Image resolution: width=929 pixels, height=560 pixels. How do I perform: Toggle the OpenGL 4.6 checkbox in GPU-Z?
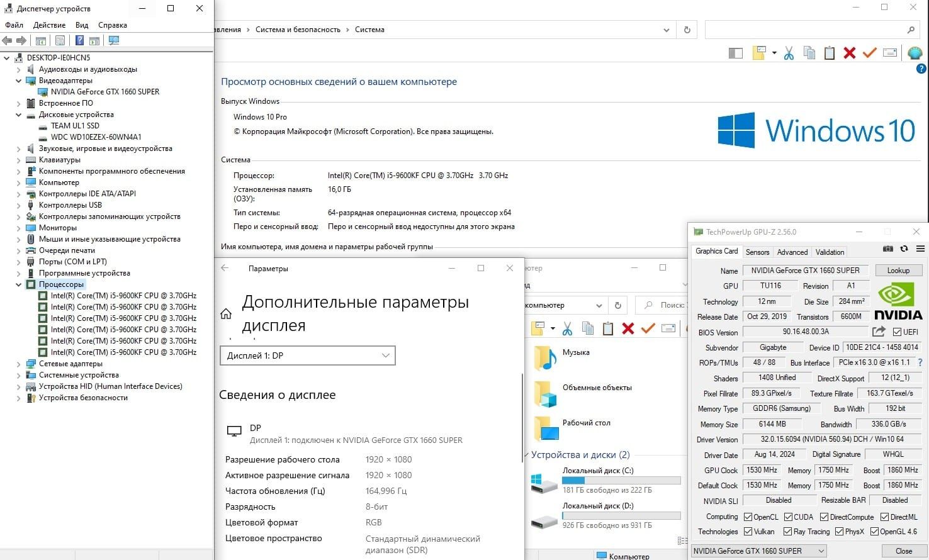point(874,532)
